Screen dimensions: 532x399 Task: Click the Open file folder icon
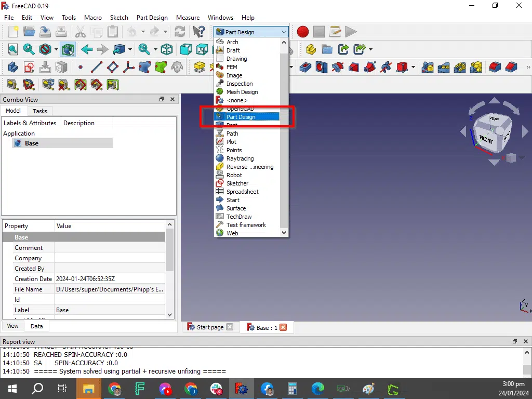click(29, 32)
